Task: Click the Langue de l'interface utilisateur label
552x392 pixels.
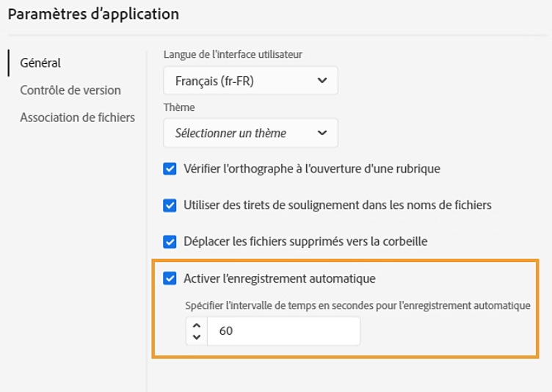Action: coord(233,54)
